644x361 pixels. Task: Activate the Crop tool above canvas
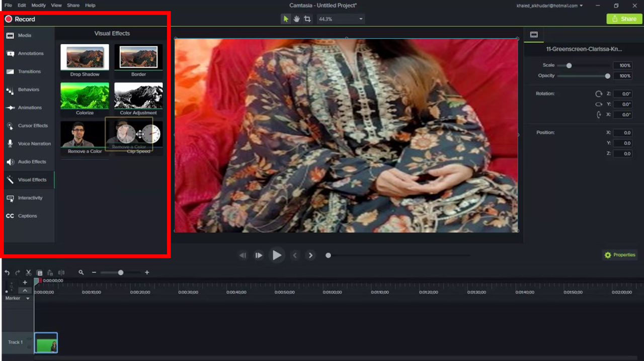pos(307,19)
